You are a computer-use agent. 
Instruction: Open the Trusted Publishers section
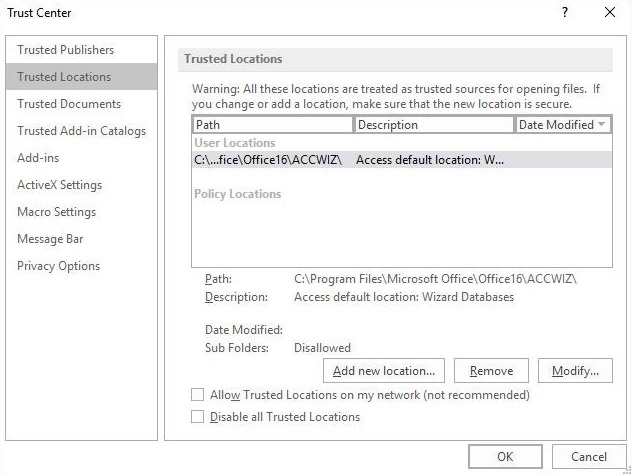tap(66, 50)
